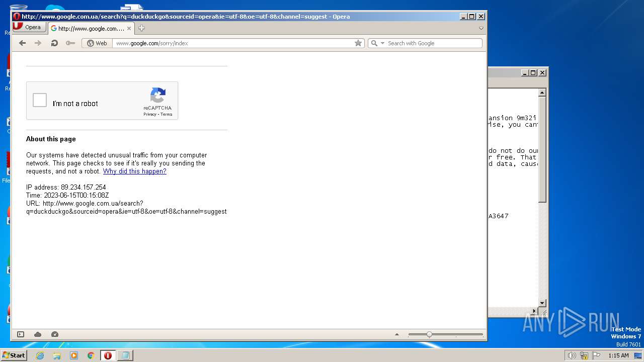Open the volume speaker tray icon
The image size is (644, 362).
point(572,355)
